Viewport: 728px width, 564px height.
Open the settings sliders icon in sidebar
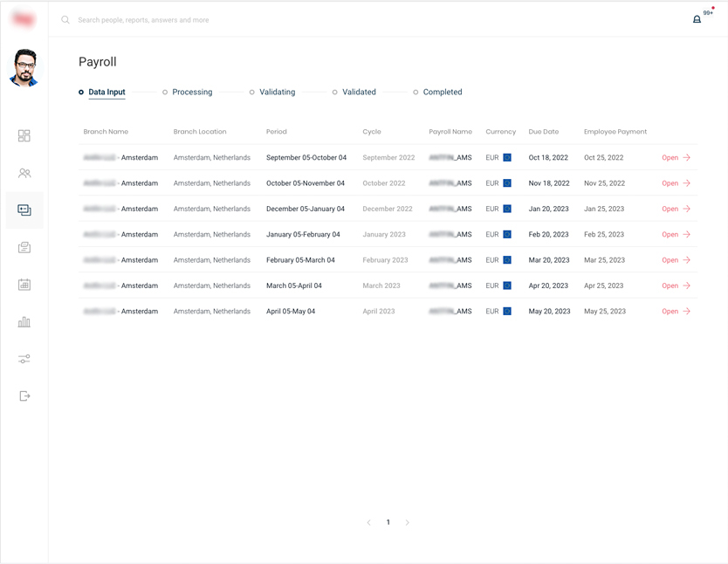coord(24,359)
